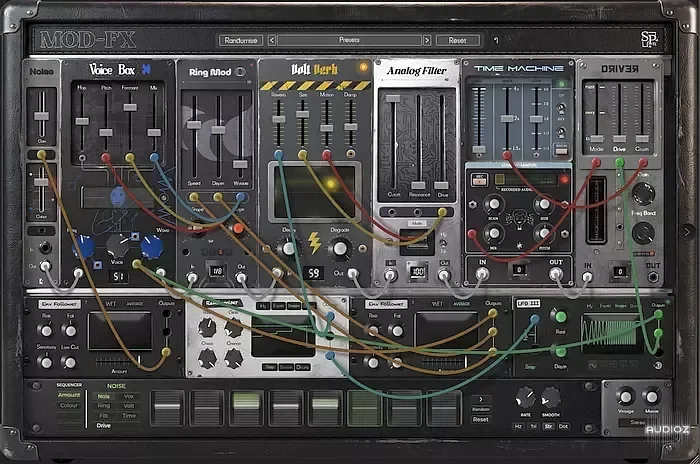Select the Vox sequencer target

click(129, 396)
